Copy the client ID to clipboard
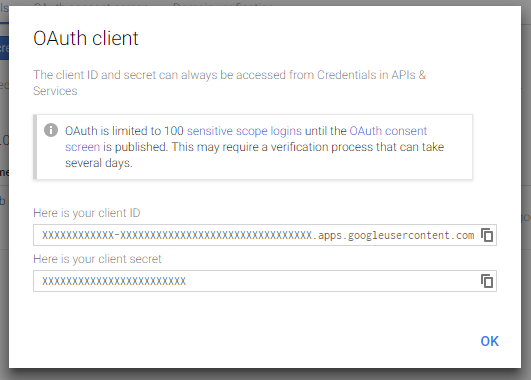Viewport: 531px width, 380px height. point(487,235)
